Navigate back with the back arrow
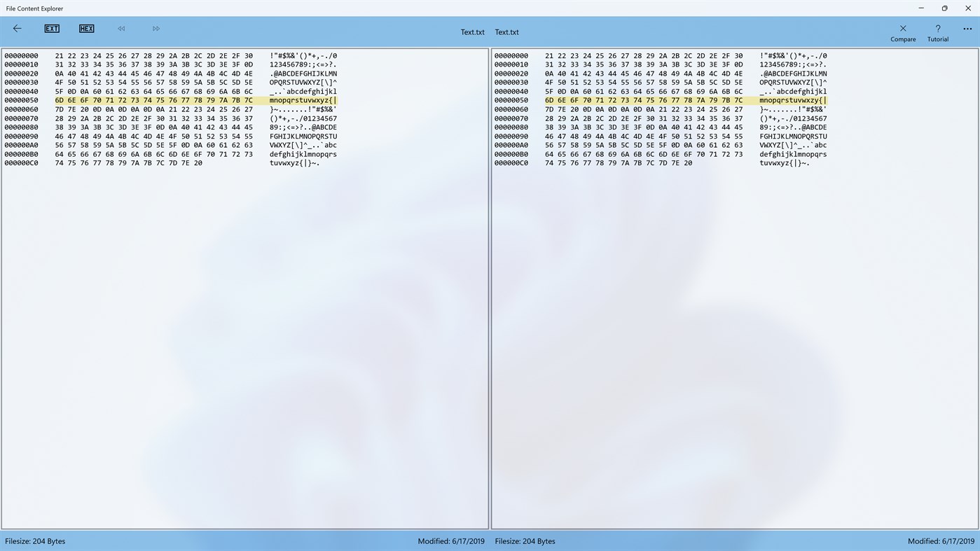This screenshot has width=980, height=551. 17,28
